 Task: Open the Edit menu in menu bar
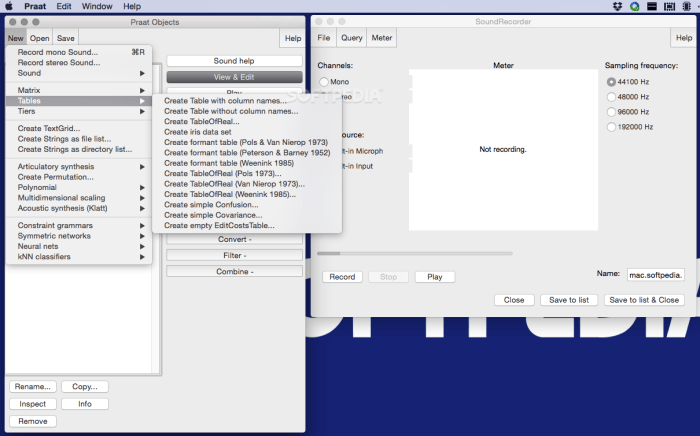[64, 6]
